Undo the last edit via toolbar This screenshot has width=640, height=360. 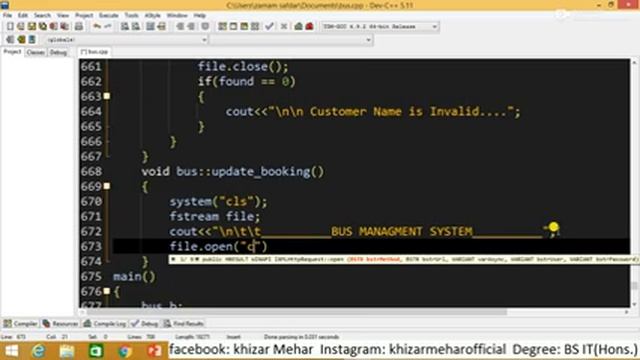[x=97, y=27]
